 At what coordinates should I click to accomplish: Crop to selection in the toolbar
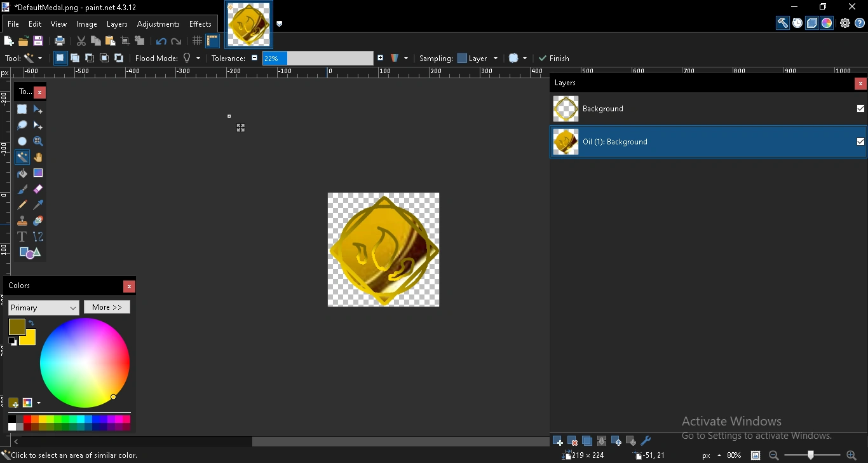click(125, 41)
